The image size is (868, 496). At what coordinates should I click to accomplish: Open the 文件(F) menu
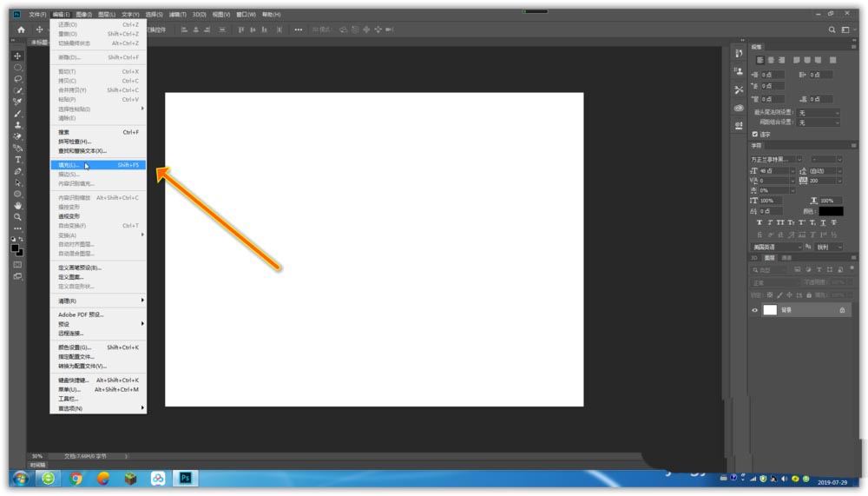click(x=37, y=15)
